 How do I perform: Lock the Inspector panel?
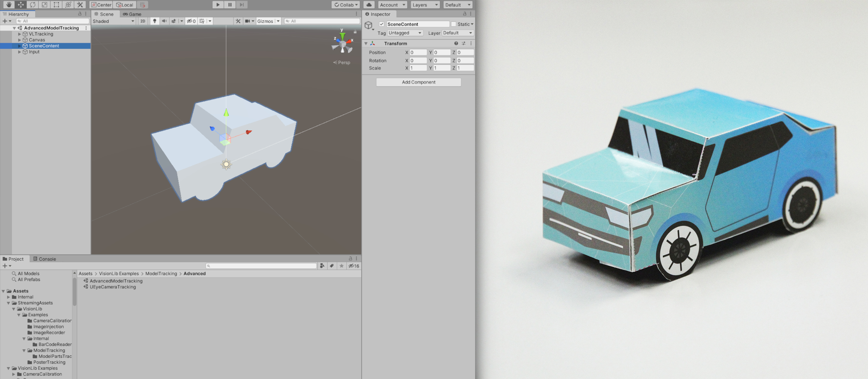(x=465, y=14)
